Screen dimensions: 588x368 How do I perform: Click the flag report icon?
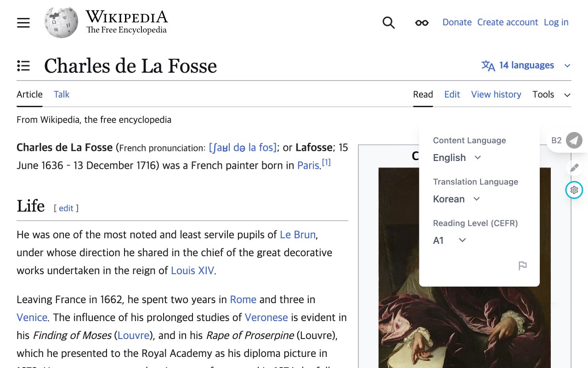coord(522,265)
